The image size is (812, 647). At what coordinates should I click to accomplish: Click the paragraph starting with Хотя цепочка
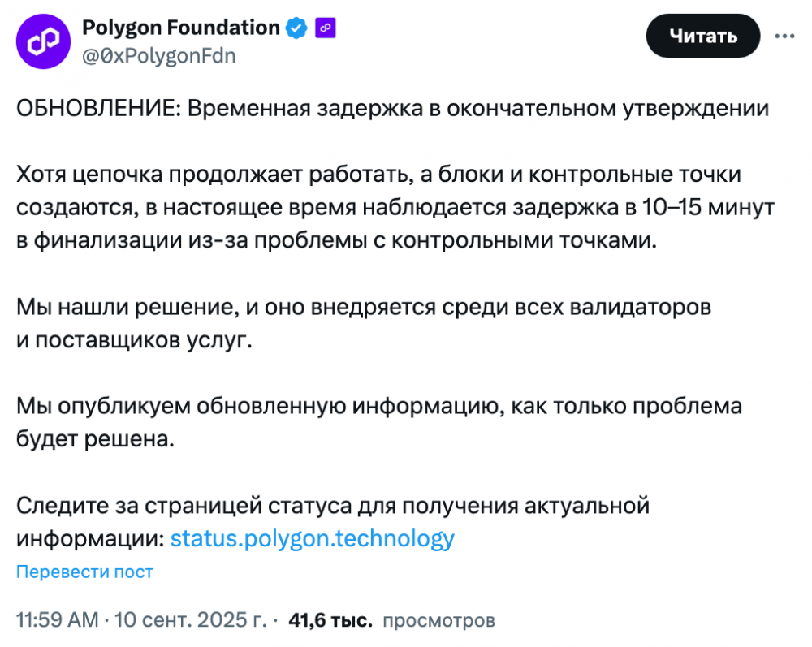pos(395,207)
